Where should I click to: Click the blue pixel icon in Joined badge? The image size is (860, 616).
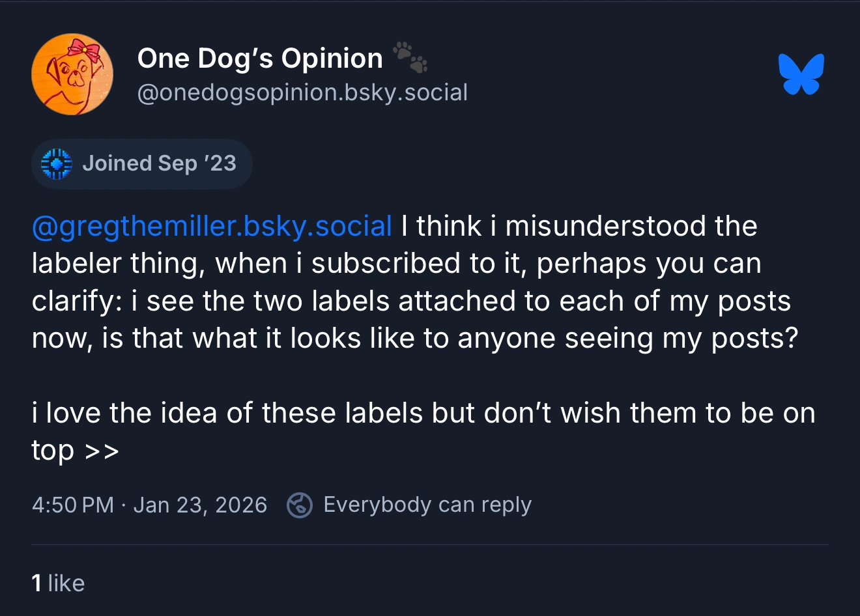(56, 164)
